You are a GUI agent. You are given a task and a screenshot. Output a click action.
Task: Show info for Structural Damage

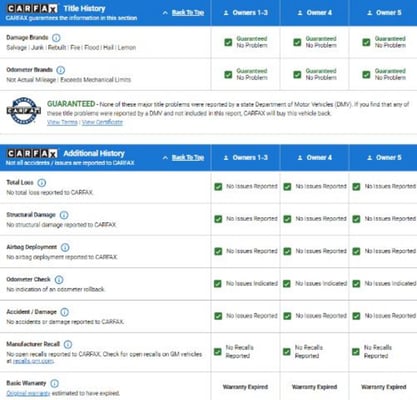(x=64, y=215)
